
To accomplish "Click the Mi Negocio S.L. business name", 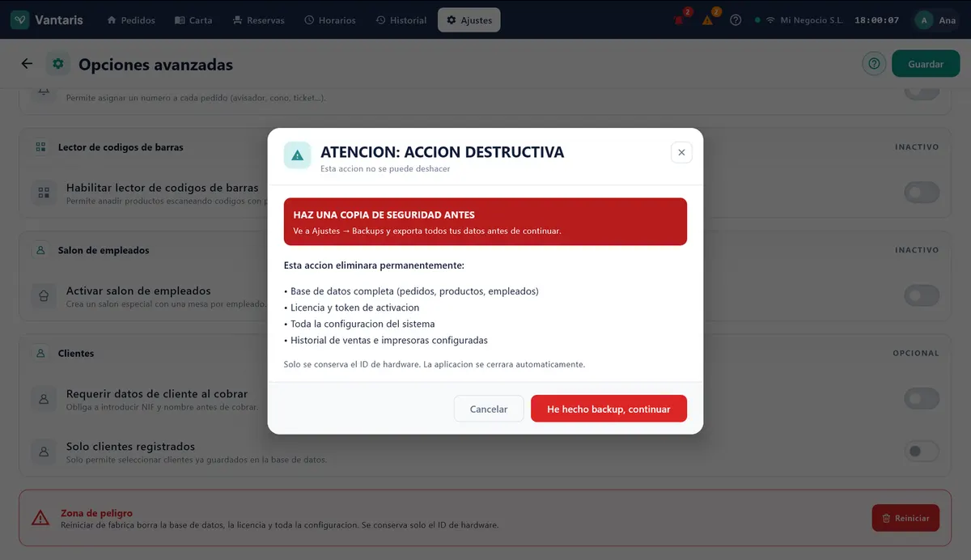I will click(812, 20).
